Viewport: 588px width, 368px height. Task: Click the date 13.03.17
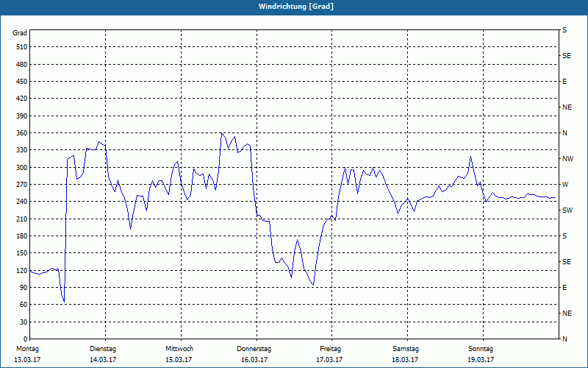pos(27,360)
